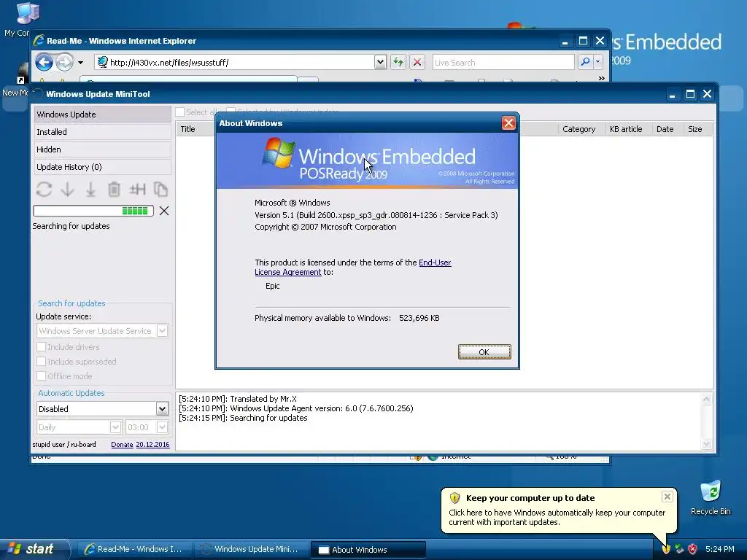Toggle the Select all checkbox

(x=179, y=112)
